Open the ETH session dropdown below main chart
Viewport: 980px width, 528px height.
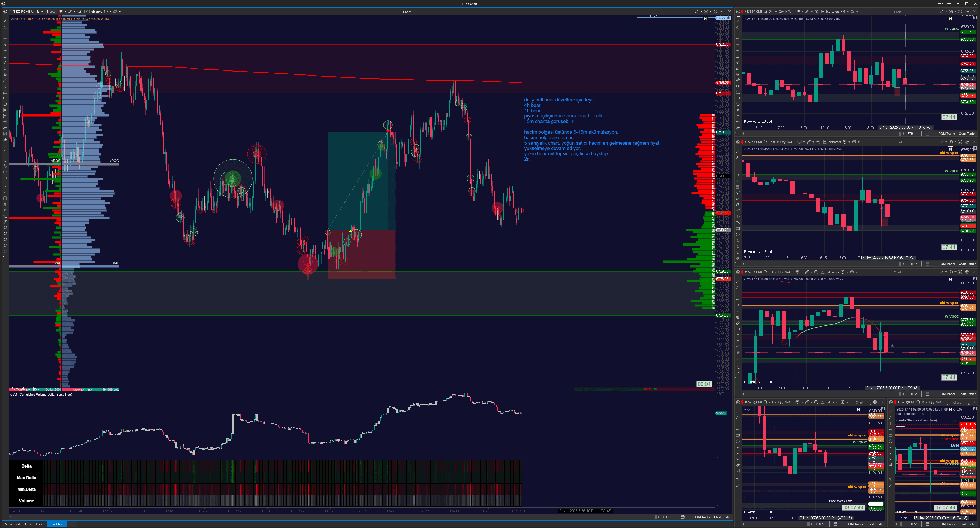pyautogui.click(x=667, y=517)
